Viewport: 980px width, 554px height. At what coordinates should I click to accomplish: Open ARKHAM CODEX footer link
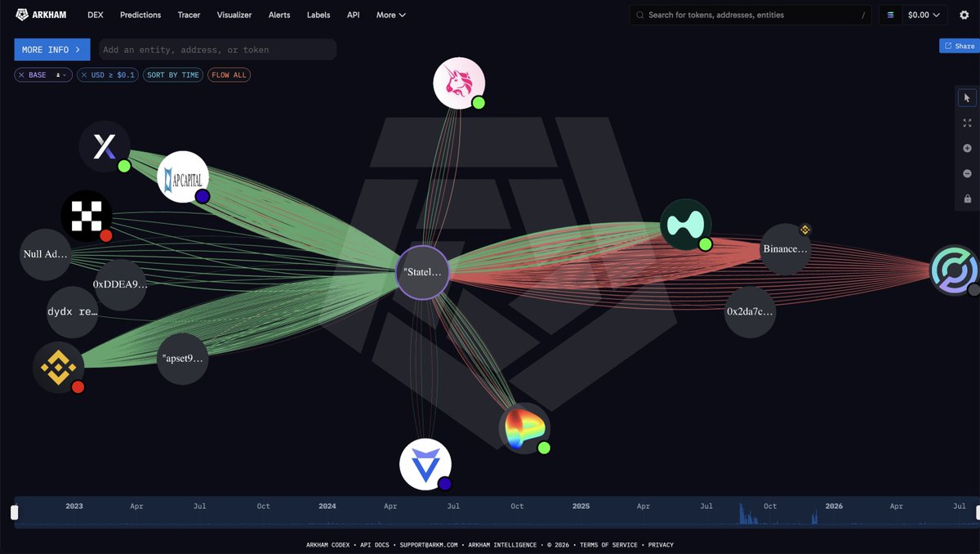[x=330, y=545]
